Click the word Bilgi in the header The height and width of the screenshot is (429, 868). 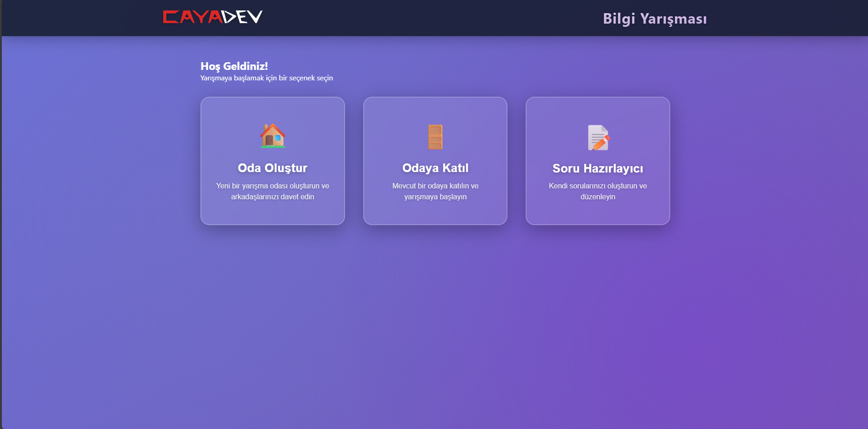point(619,19)
